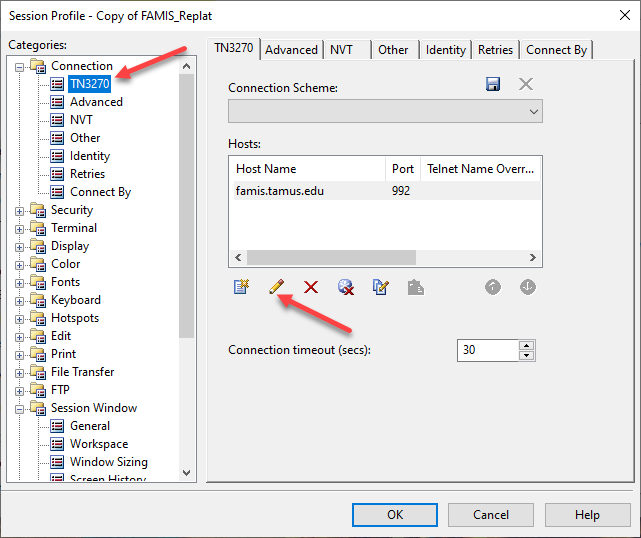Add a new host with the New Host icon

[242, 287]
